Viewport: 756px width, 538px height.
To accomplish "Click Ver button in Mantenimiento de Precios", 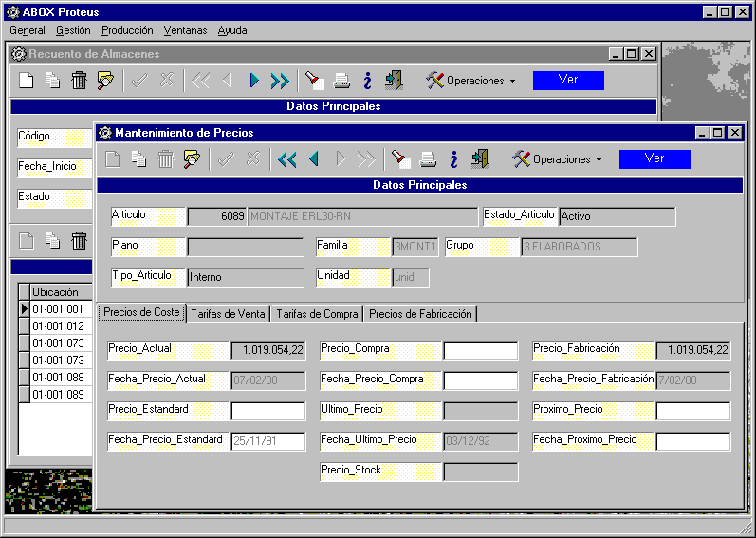I will (655, 159).
